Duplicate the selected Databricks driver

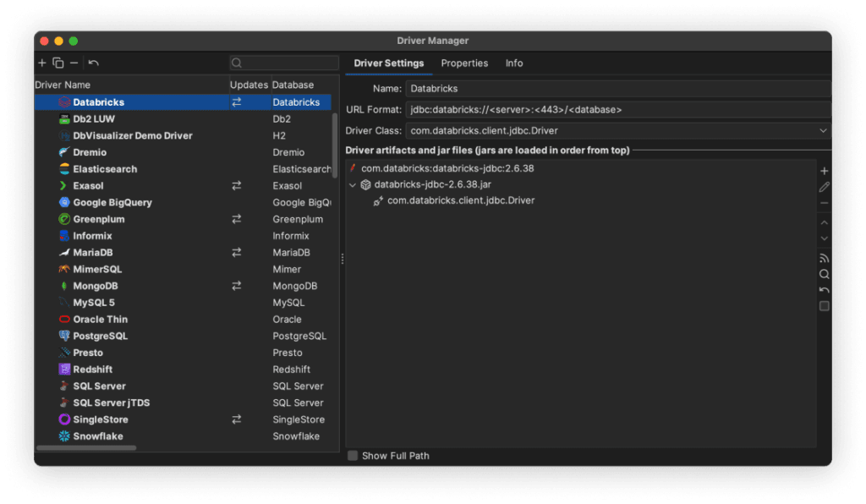click(58, 63)
